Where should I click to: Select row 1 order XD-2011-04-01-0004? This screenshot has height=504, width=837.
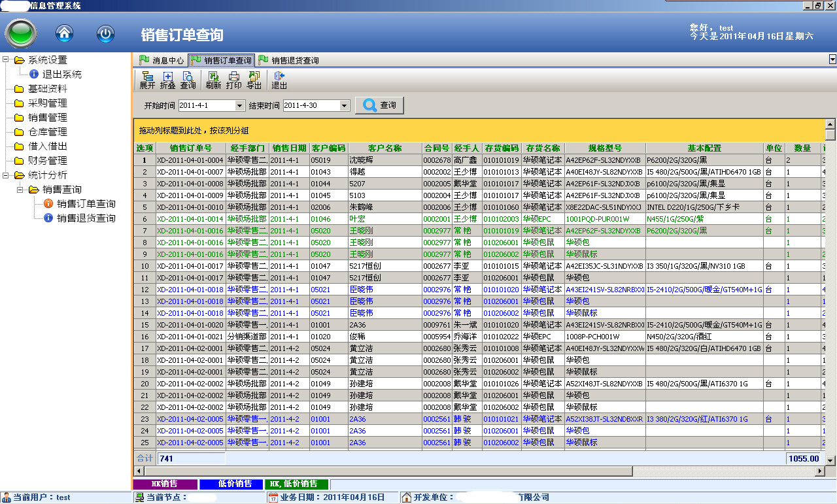click(190, 160)
